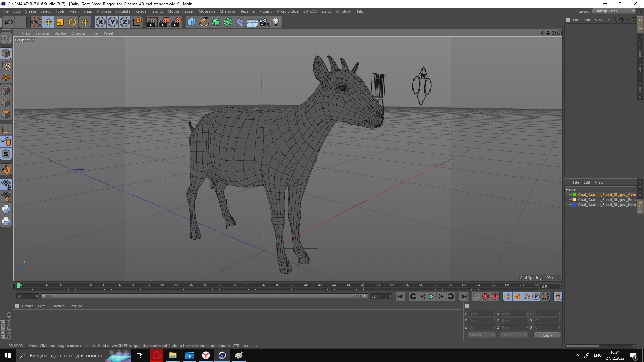This screenshot has width=644, height=362.
Task: Toggle Y axis lock
Action: [x=113, y=22]
